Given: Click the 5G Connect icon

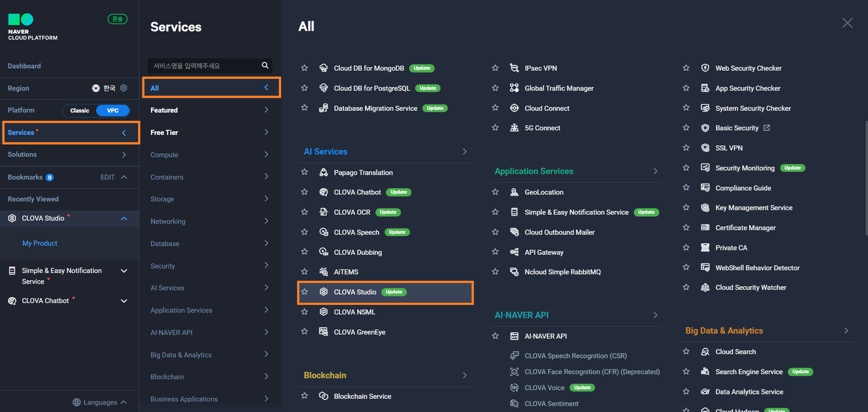Looking at the screenshot, I should [514, 128].
